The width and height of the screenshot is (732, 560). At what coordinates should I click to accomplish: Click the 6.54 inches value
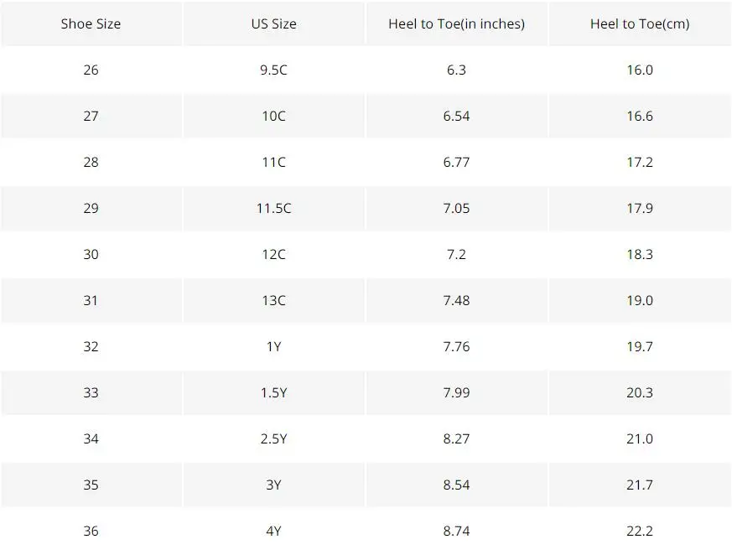click(457, 116)
